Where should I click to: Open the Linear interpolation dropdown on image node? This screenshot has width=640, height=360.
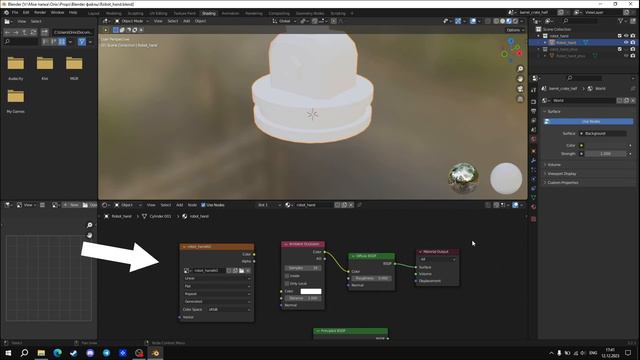(217, 278)
